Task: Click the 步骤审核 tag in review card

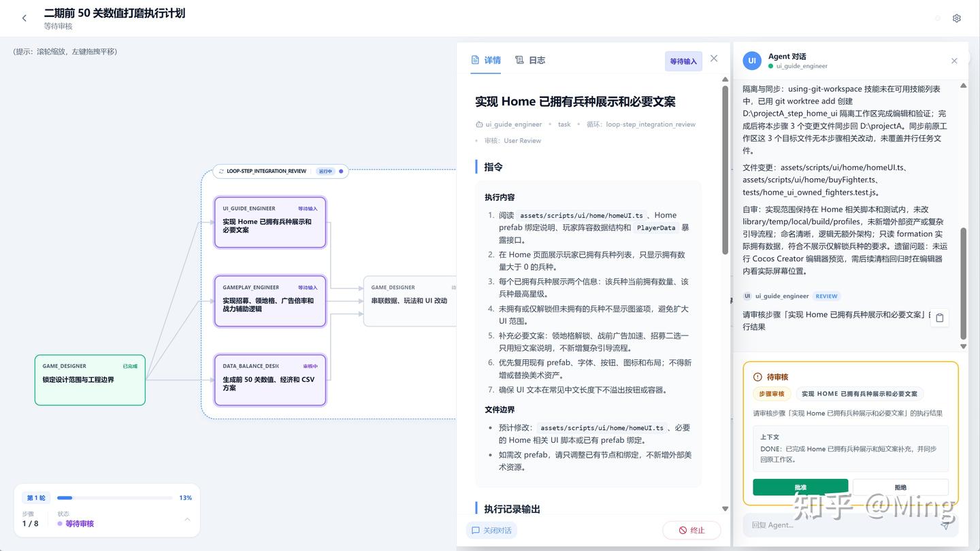Action: coord(772,394)
